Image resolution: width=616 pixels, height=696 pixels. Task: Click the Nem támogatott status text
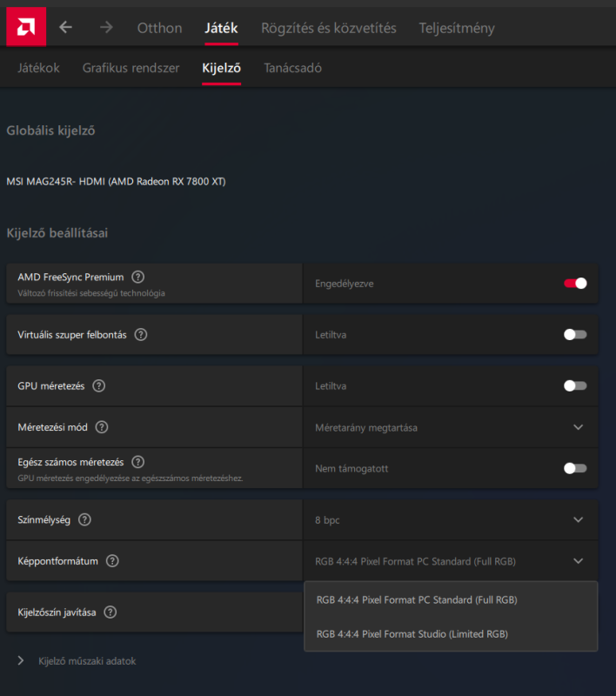[352, 469]
